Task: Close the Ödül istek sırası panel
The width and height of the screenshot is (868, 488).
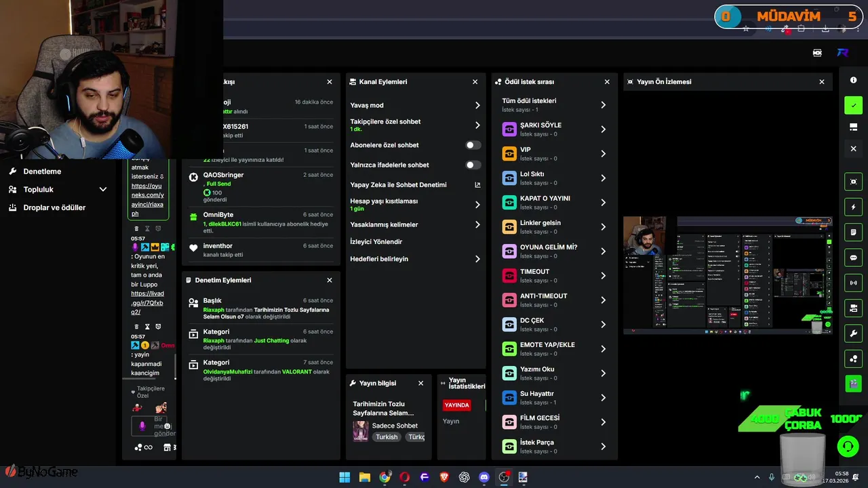Action: (607, 81)
